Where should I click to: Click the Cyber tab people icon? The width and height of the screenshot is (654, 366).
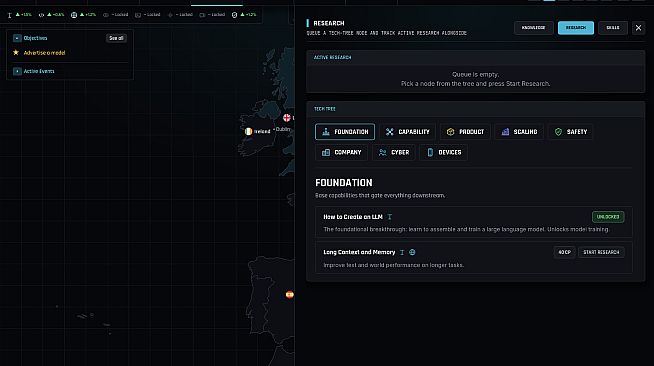click(x=382, y=153)
